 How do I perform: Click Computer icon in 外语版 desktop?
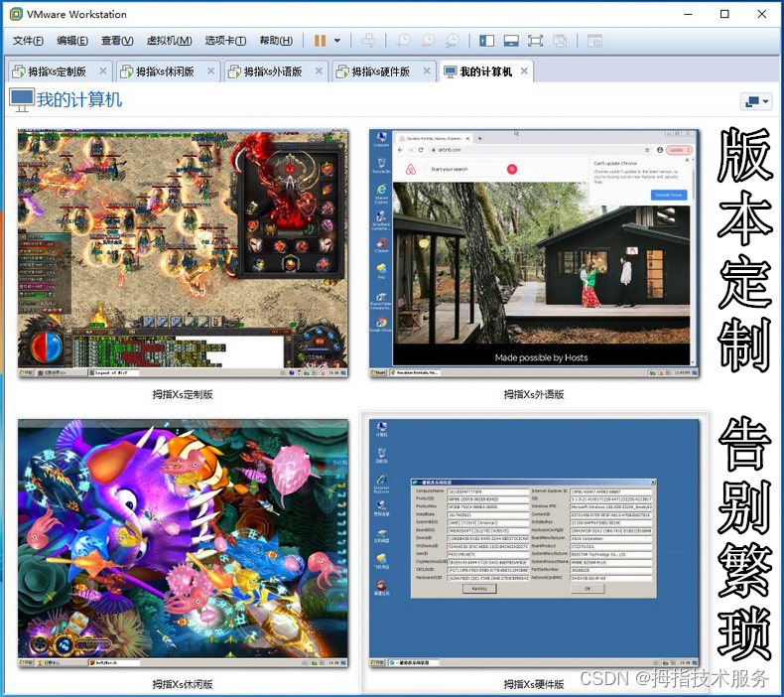pyautogui.click(x=381, y=139)
